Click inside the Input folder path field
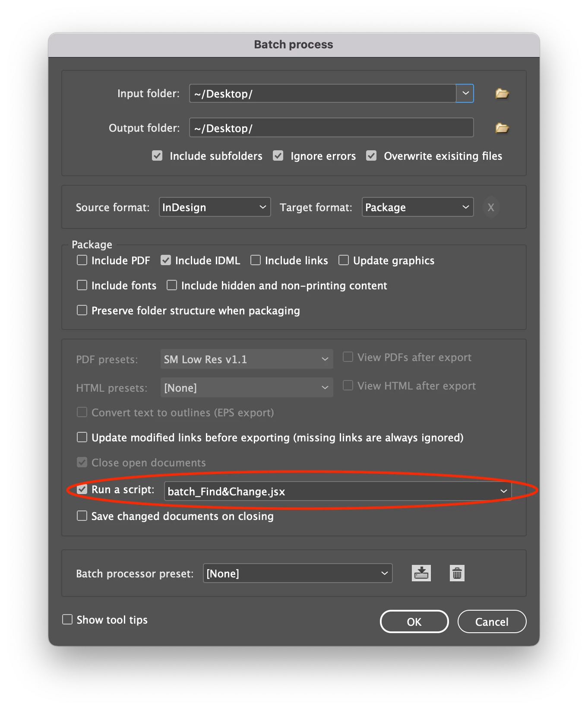This screenshot has height=710, width=588. [322, 93]
